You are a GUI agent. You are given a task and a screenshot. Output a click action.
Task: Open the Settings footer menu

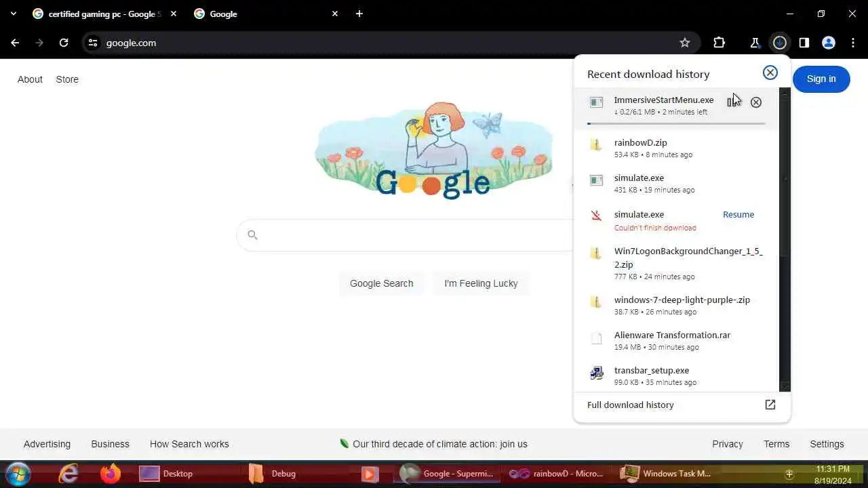[827, 444]
